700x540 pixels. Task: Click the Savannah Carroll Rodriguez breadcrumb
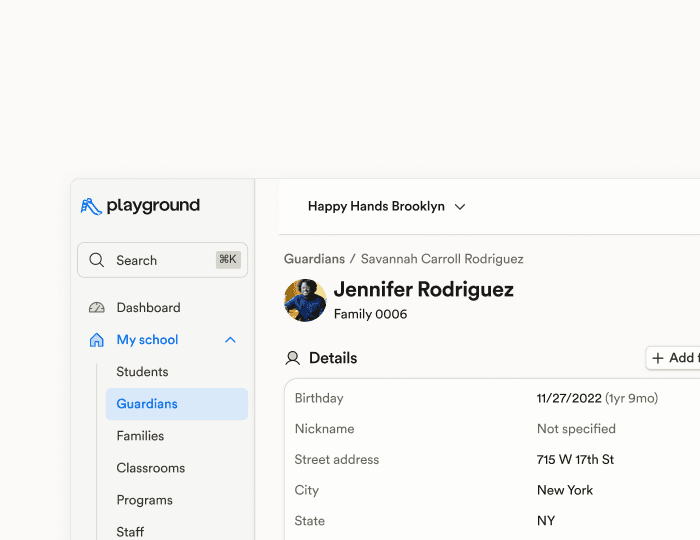click(442, 259)
